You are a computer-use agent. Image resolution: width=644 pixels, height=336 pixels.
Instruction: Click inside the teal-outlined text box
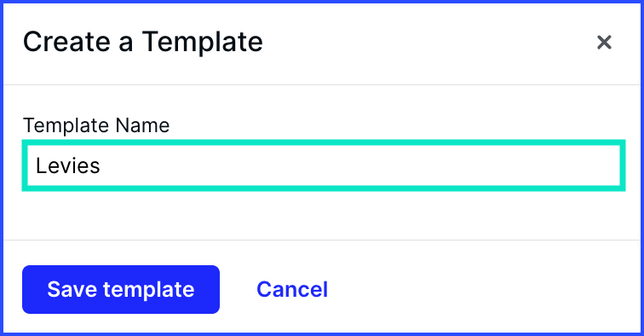[x=324, y=165]
